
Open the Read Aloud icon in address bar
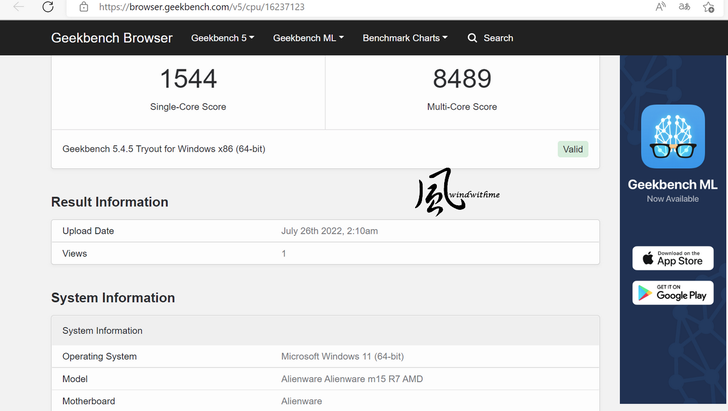[660, 7]
